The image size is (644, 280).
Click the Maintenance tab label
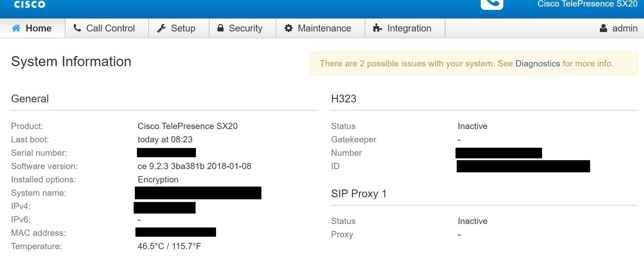click(x=325, y=28)
